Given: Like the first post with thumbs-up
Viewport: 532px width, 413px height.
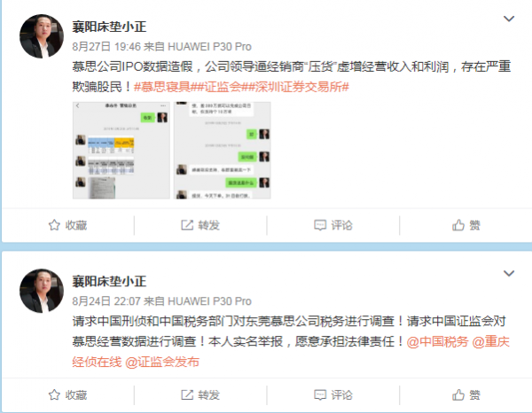Looking at the screenshot, I should pyautogui.click(x=465, y=225).
